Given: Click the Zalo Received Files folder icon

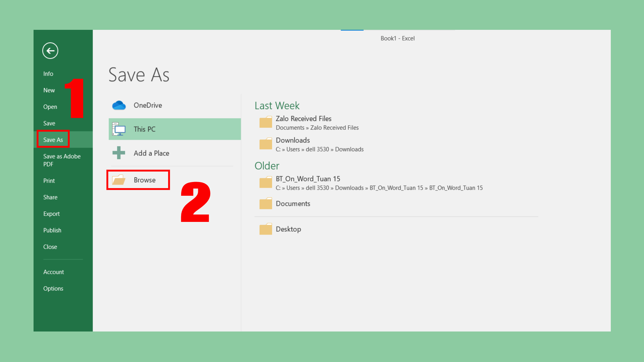Looking at the screenshot, I should click(266, 122).
